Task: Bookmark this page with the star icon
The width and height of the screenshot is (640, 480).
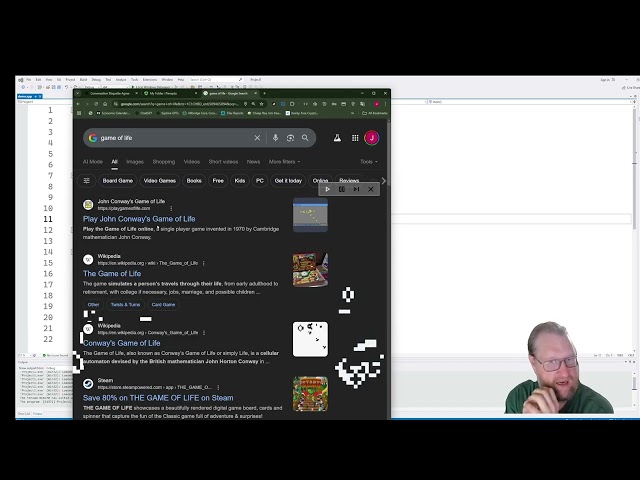Action: coord(262,104)
